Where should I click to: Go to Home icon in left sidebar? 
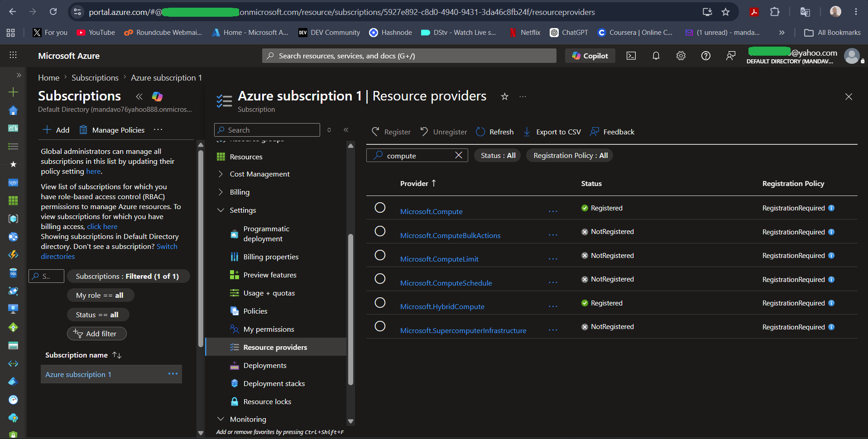pyautogui.click(x=13, y=110)
